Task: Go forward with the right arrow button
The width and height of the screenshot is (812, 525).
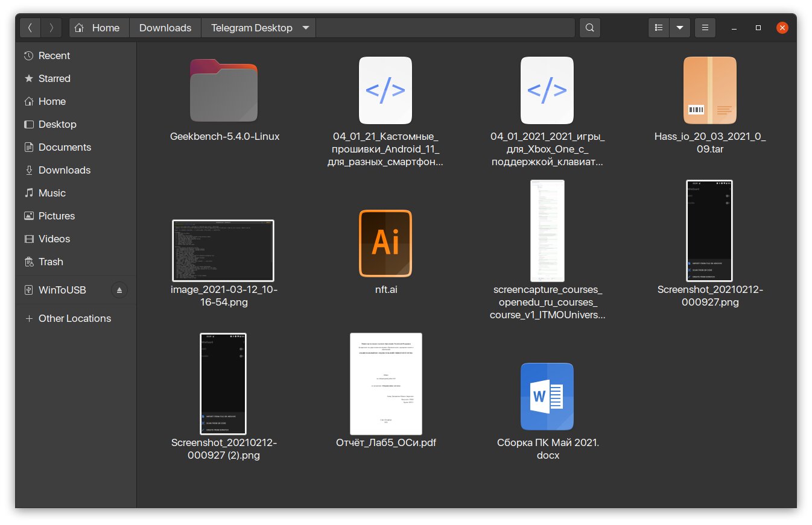Action: pos(51,28)
